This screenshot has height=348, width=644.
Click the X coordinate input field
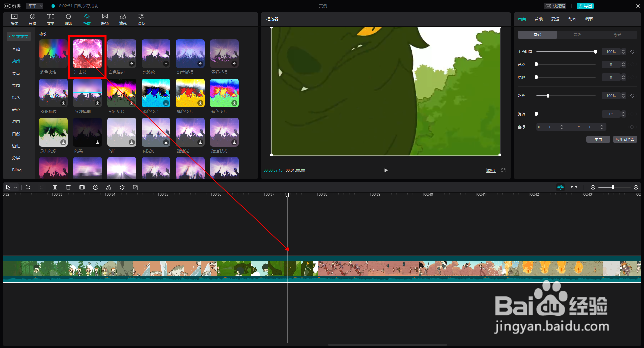pos(550,127)
